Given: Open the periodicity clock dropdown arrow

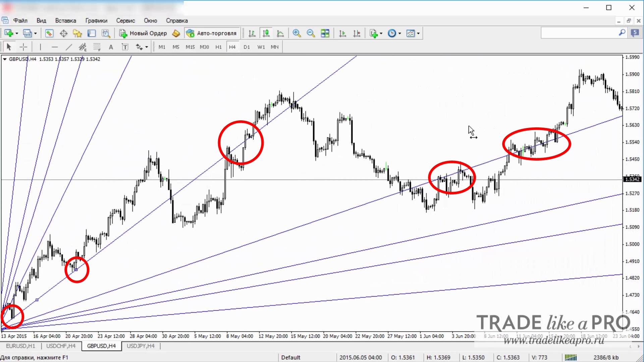Looking at the screenshot, I should tap(399, 33).
